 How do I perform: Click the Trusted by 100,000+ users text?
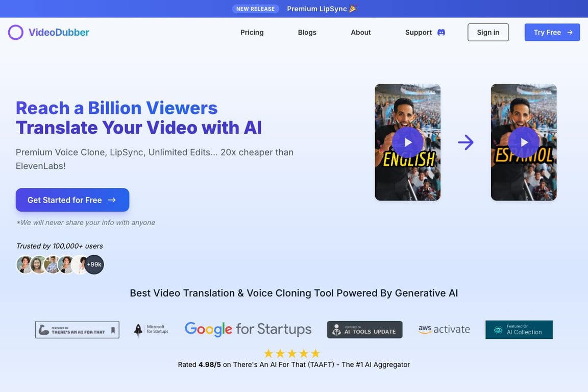pos(59,246)
